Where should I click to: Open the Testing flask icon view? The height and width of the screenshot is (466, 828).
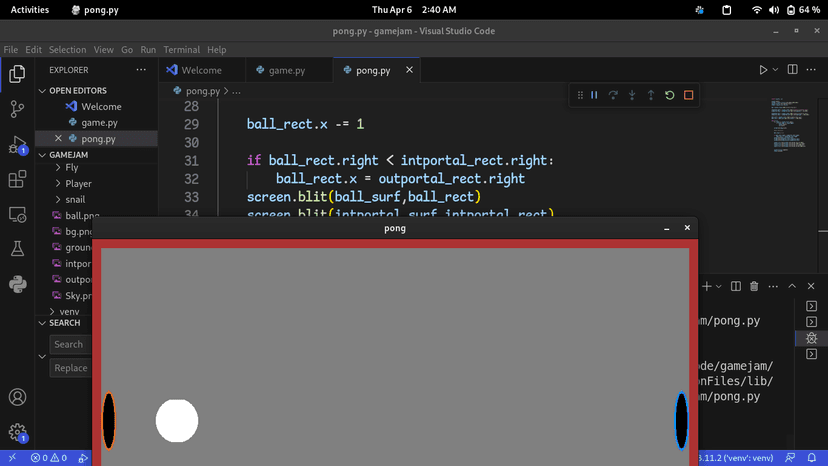point(17,248)
